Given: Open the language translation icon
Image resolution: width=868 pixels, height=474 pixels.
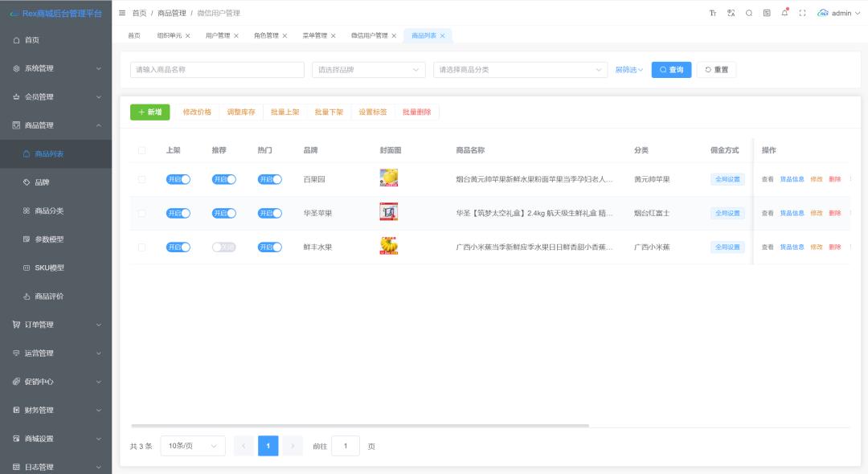Looking at the screenshot, I should click(731, 14).
